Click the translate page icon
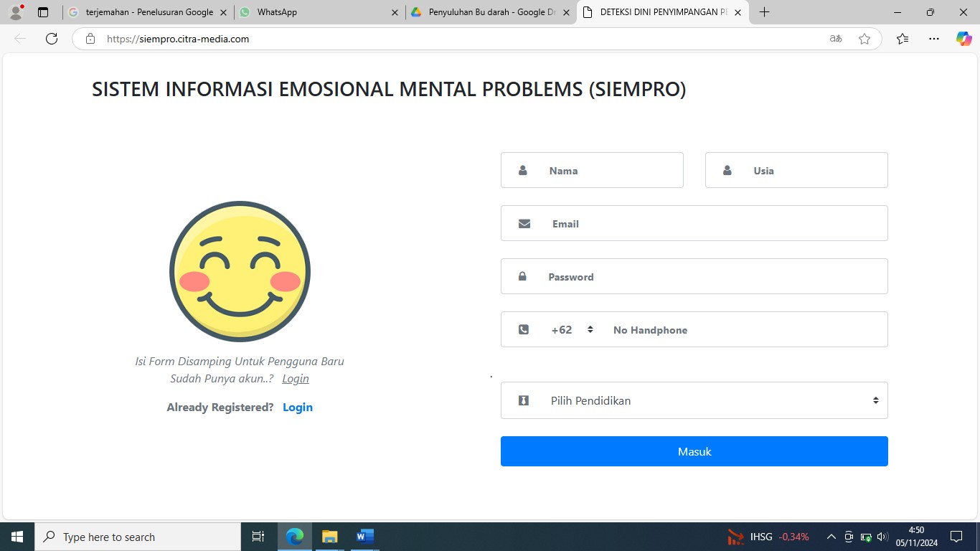This screenshot has width=980, height=551. [836, 39]
